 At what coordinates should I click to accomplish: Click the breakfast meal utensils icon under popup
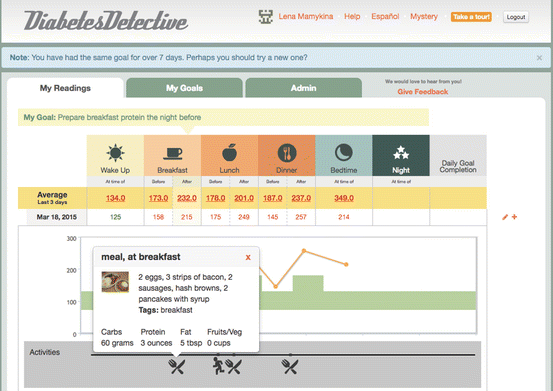click(x=176, y=367)
